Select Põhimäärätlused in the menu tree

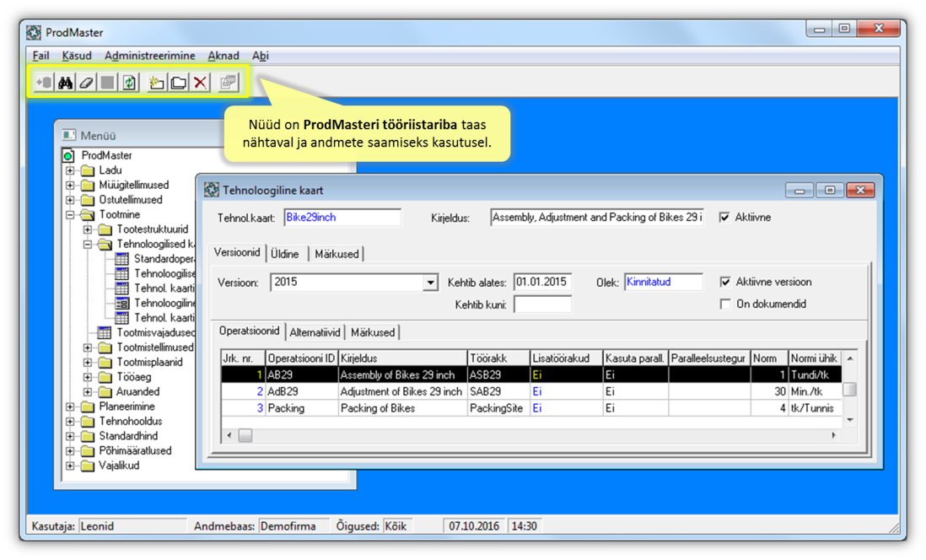[135, 450]
